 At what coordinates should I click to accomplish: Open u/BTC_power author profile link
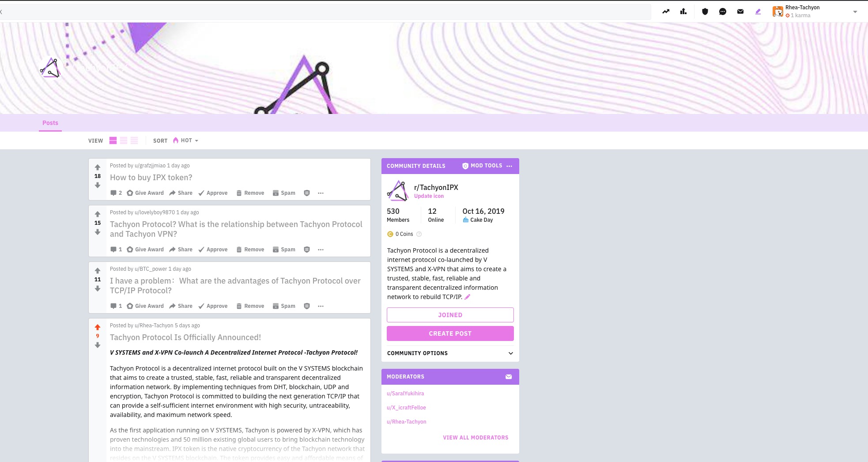[151, 269]
